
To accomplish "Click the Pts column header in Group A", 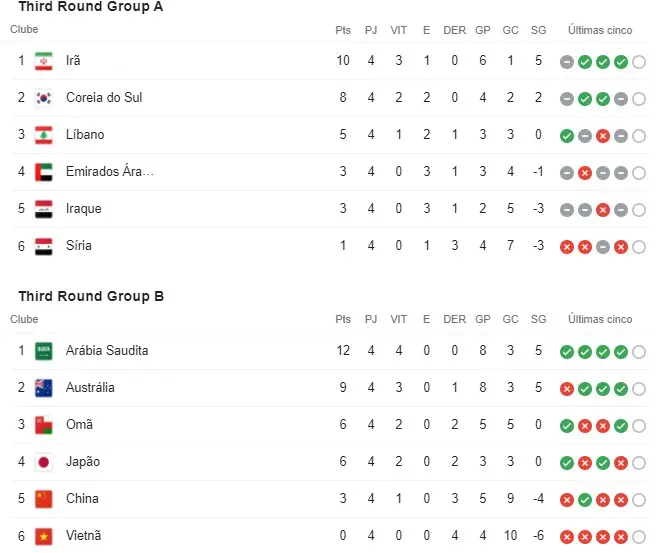I will pos(343,30).
